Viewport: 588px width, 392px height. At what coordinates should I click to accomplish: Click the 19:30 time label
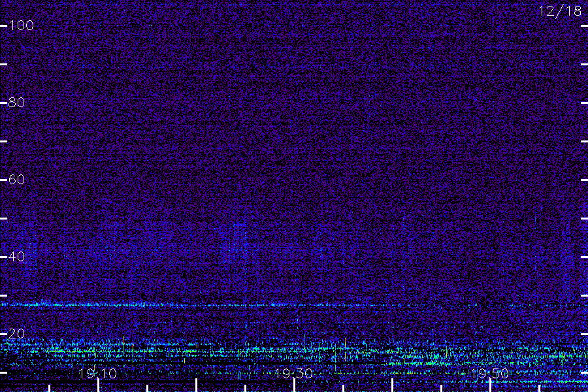293,374
